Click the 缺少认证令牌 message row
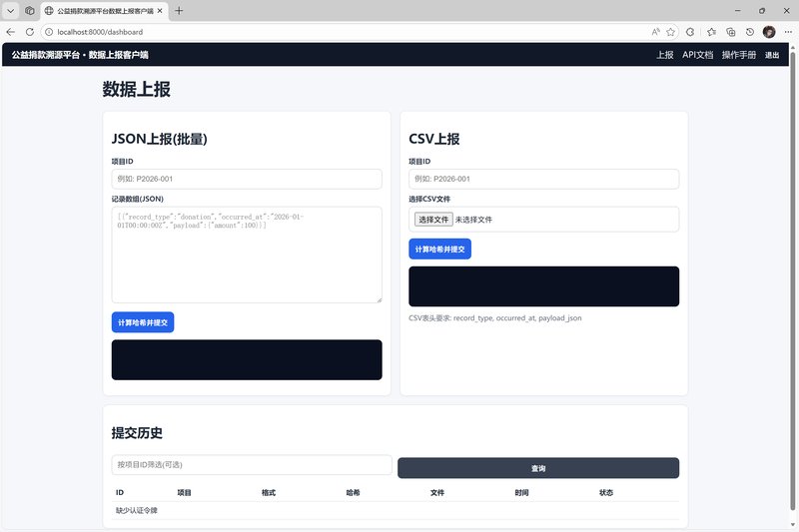799x532 pixels. click(396, 510)
